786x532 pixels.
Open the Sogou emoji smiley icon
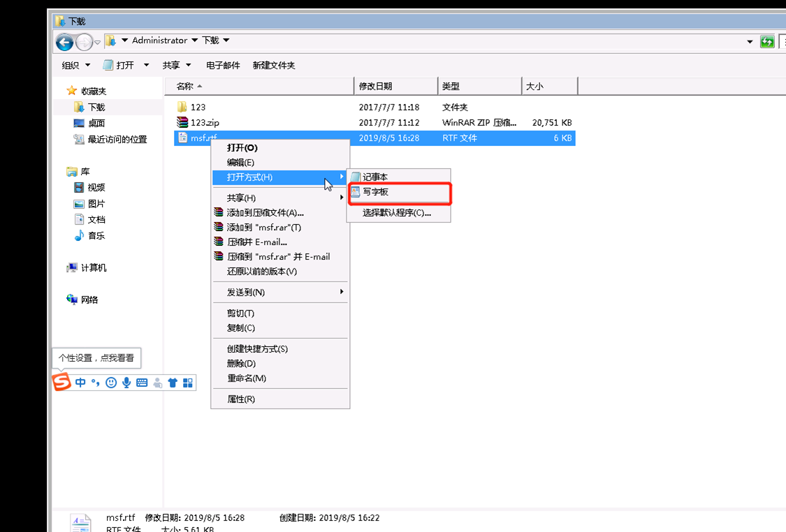111,383
